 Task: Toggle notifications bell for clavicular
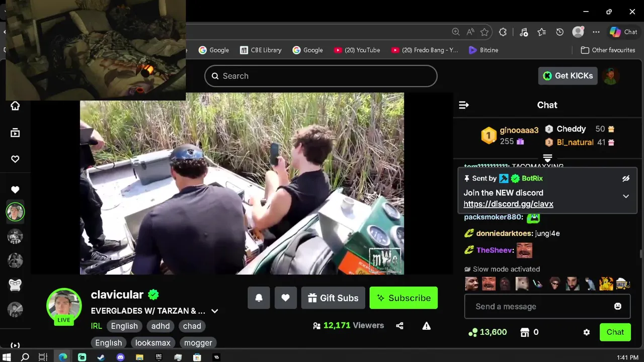click(x=259, y=298)
